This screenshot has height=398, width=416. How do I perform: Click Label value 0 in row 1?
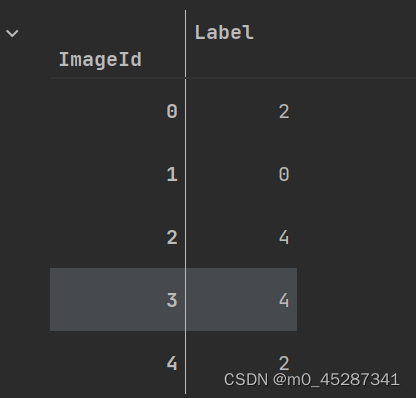[284, 174]
